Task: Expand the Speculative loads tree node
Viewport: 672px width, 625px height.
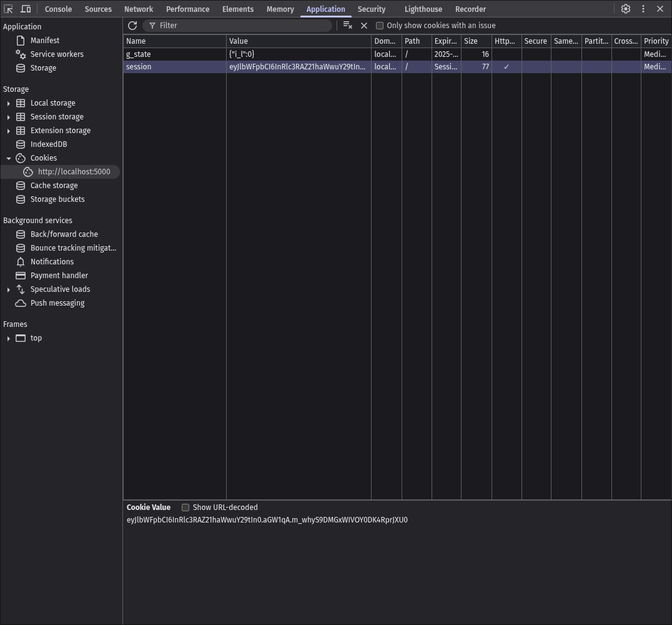Action: (x=8, y=289)
